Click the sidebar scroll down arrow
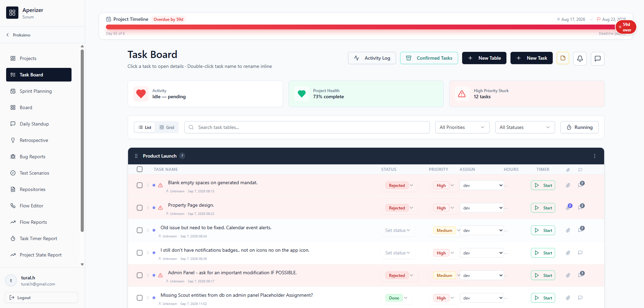Screen dimensions: 644x308 [x=82, y=264]
